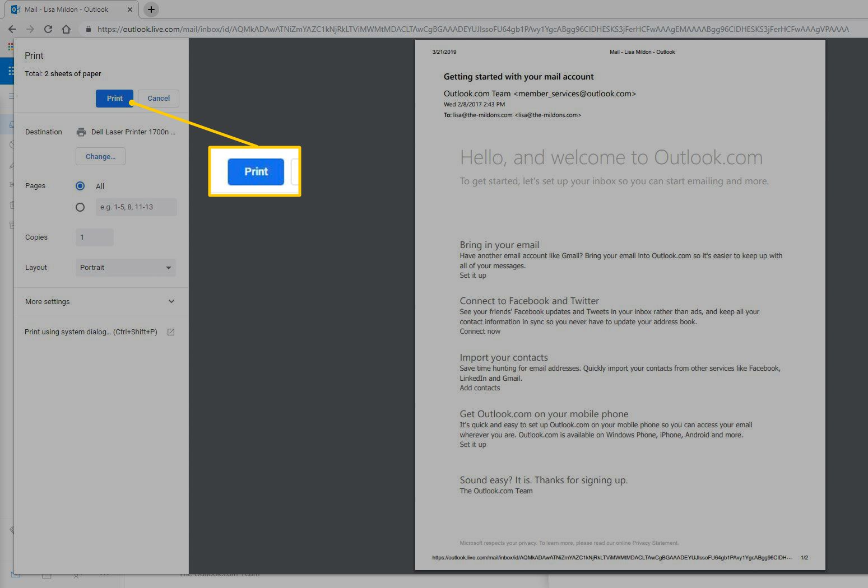
Task: Click 'Connect now' text in preview
Action: (480, 332)
